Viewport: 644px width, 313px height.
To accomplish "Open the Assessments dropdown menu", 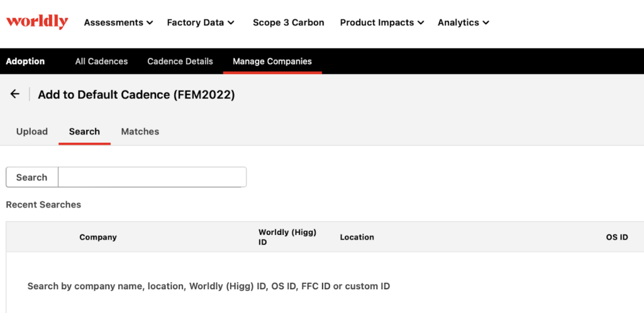I will [118, 23].
